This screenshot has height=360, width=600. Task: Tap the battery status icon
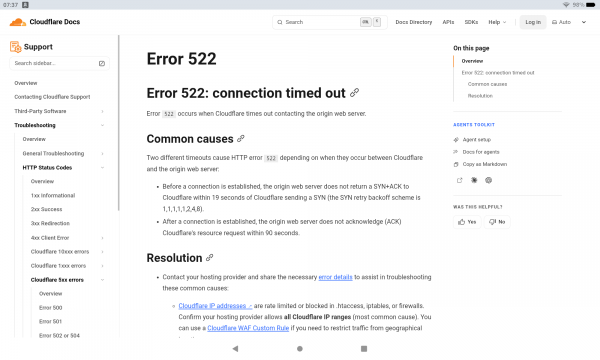tap(590, 5)
